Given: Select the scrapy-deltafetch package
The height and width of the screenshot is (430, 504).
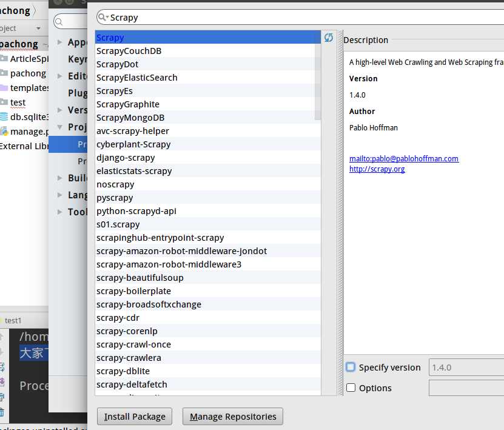Looking at the screenshot, I should click(x=208, y=384).
